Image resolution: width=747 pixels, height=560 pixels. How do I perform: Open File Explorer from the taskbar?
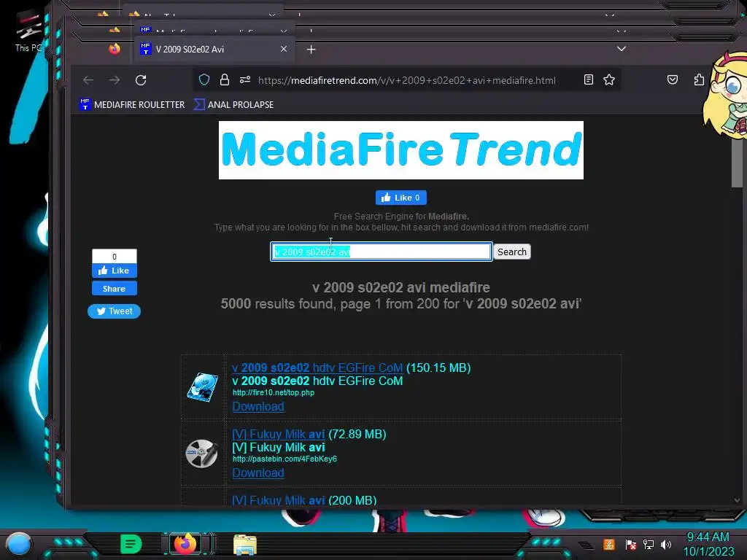click(245, 544)
